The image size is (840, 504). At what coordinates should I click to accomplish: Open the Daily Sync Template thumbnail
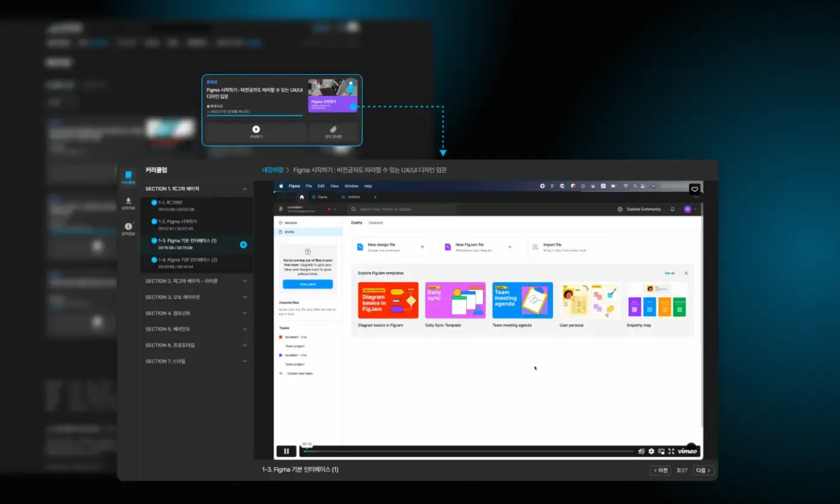tap(455, 300)
